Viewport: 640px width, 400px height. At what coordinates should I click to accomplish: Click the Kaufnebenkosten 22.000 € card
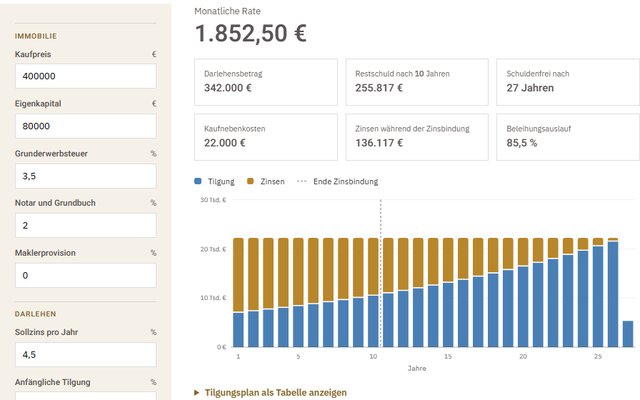pos(266,137)
